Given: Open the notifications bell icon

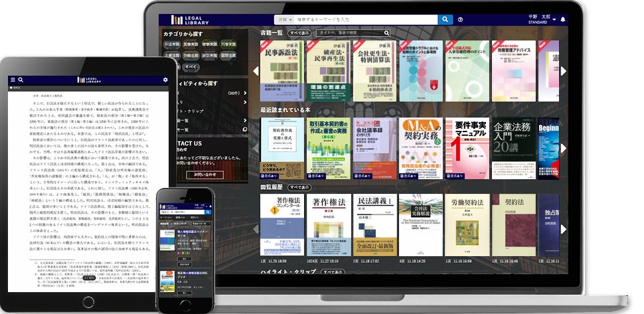Looking at the screenshot, I should 563,19.
